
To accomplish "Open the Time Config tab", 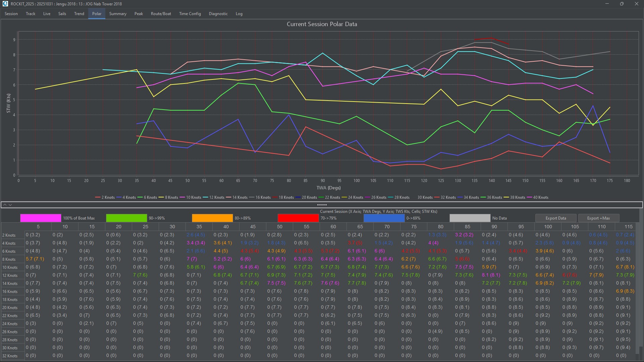I will [x=190, y=14].
